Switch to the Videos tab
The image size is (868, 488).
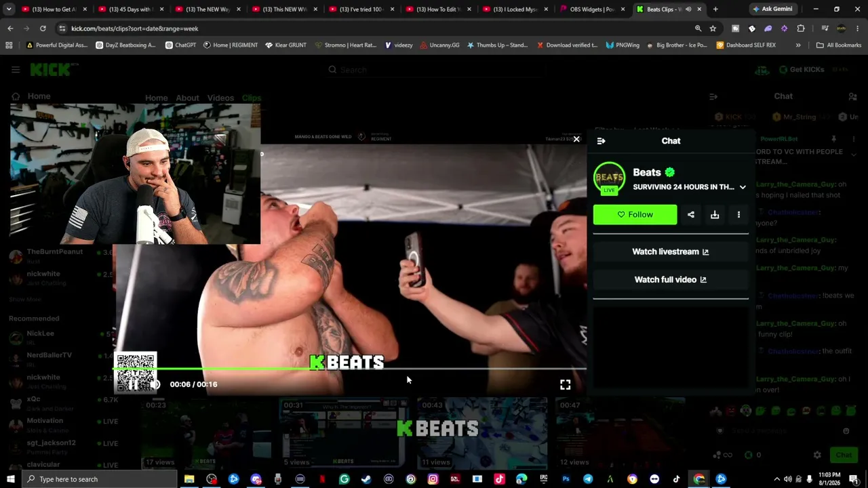point(220,98)
